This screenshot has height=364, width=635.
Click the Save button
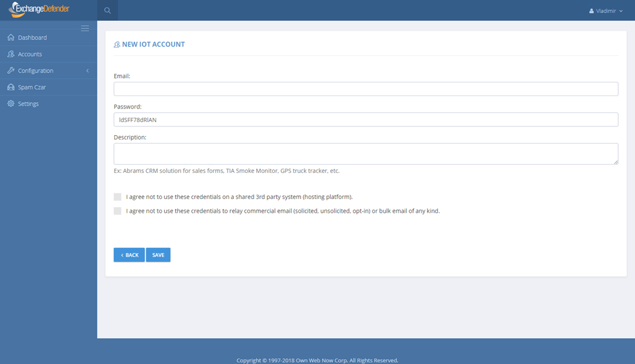pos(158,255)
